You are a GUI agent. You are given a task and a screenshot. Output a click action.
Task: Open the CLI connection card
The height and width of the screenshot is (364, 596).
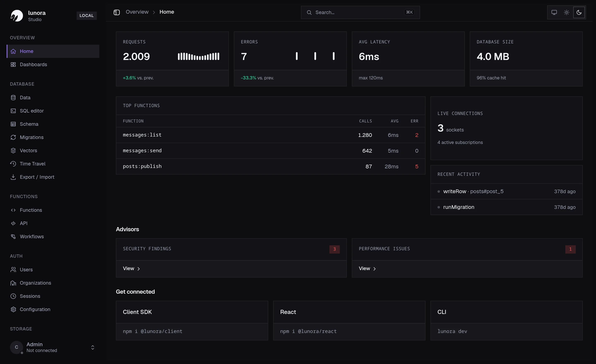tap(507, 321)
